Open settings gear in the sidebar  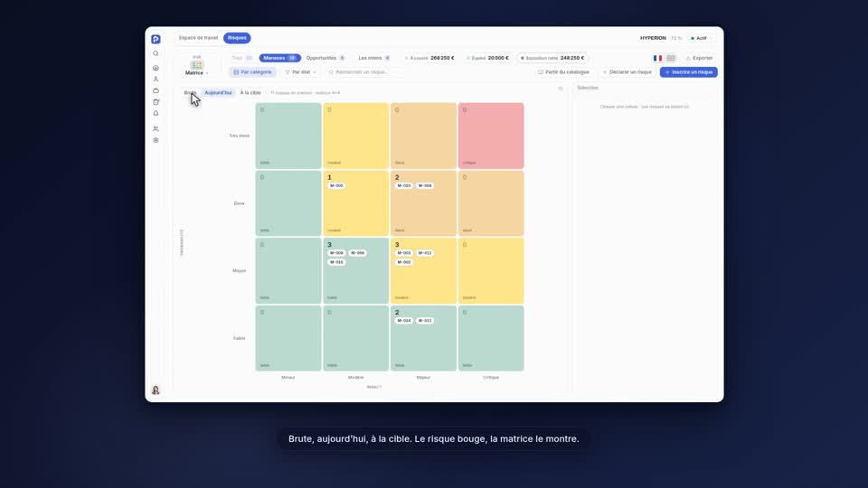pos(156,140)
